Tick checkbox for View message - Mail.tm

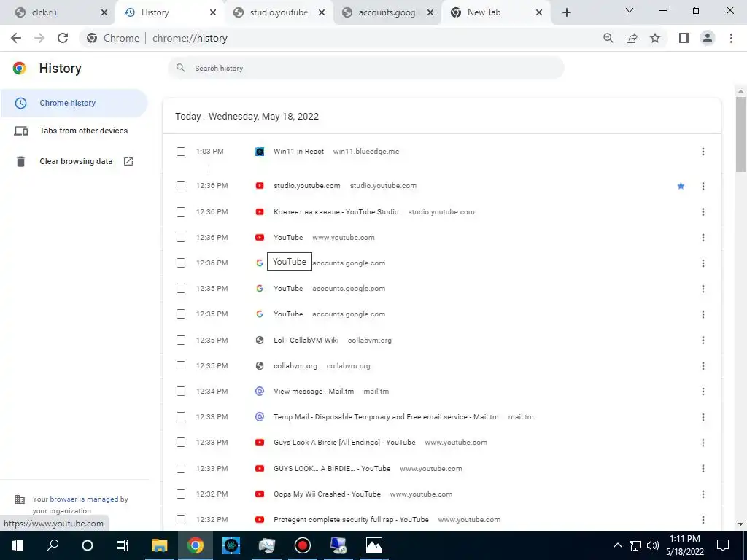click(x=181, y=392)
